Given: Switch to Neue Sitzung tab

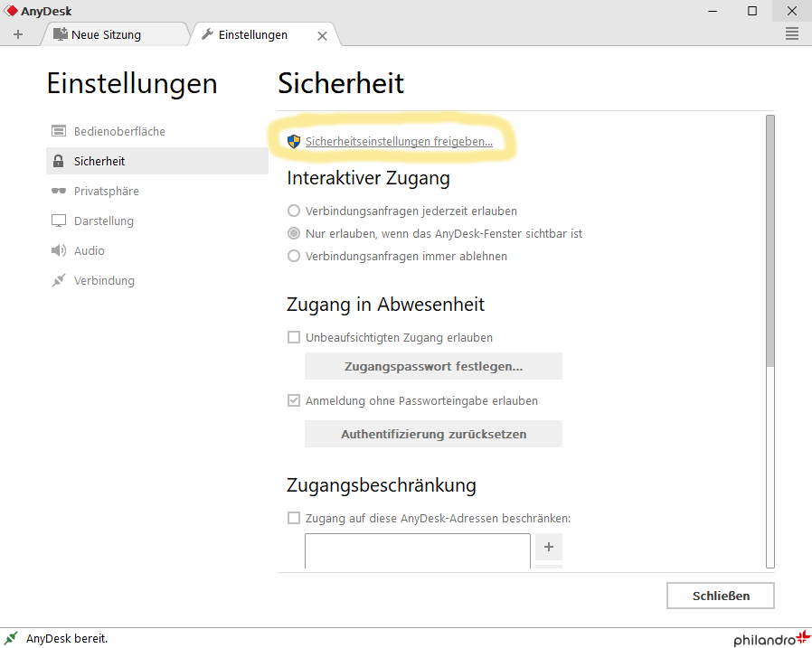Looking at the screenshot, I should 115,34.
